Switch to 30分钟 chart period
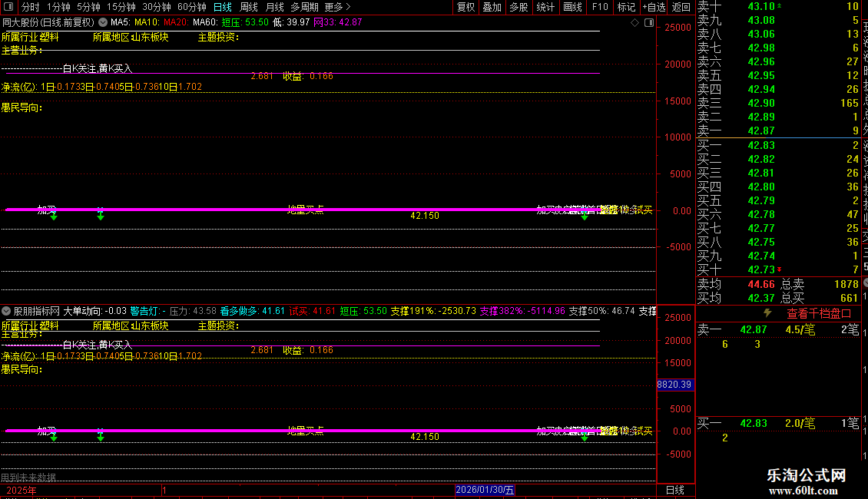Viewport: 868px width, 499px height. point(157,7)
